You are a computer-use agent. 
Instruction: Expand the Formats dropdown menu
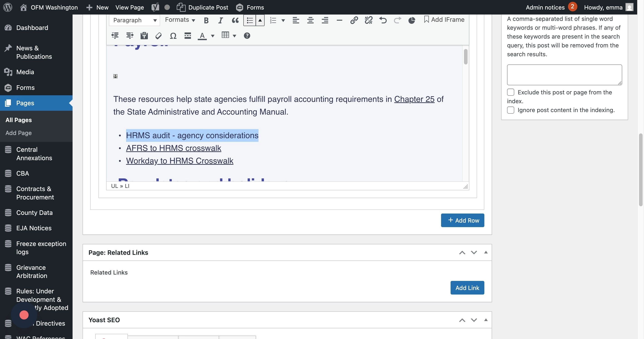tap(180, 20)
